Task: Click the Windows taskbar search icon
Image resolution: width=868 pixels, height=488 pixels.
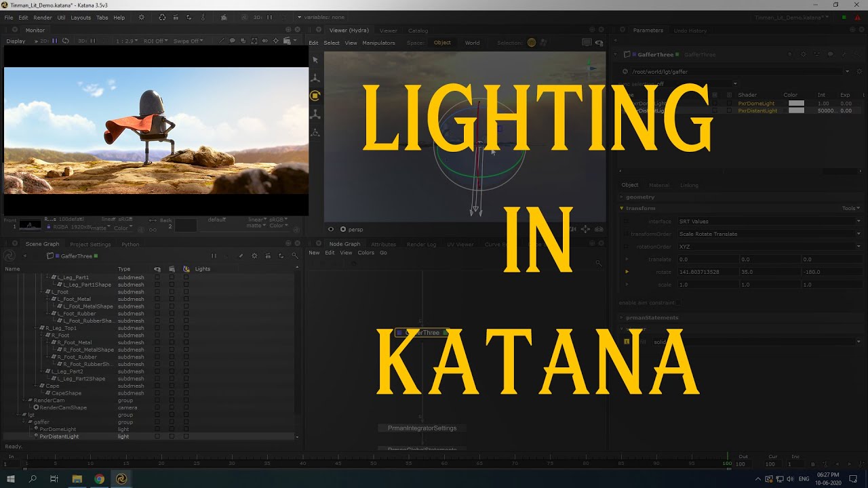Action: [x=33, y=479]
